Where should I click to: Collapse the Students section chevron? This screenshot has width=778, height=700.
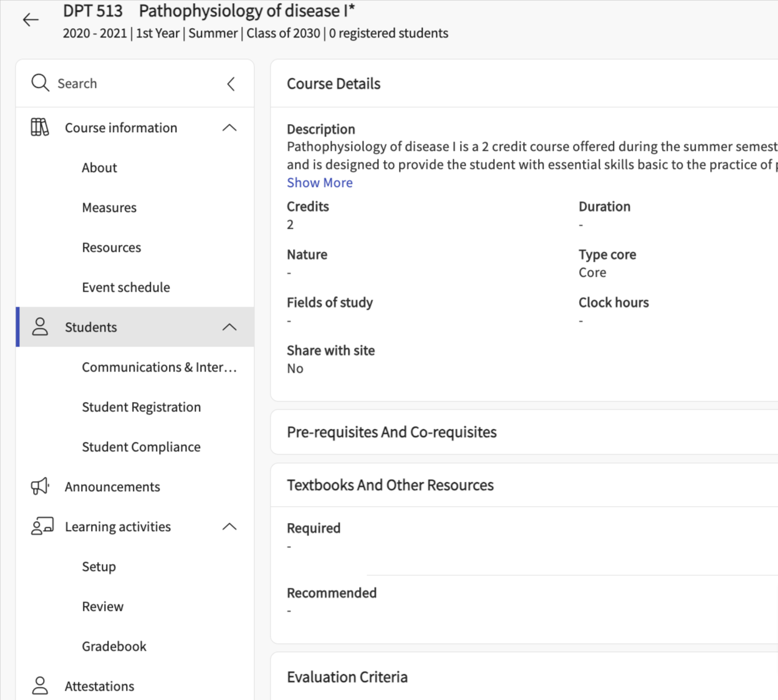[x=229, y=327]
